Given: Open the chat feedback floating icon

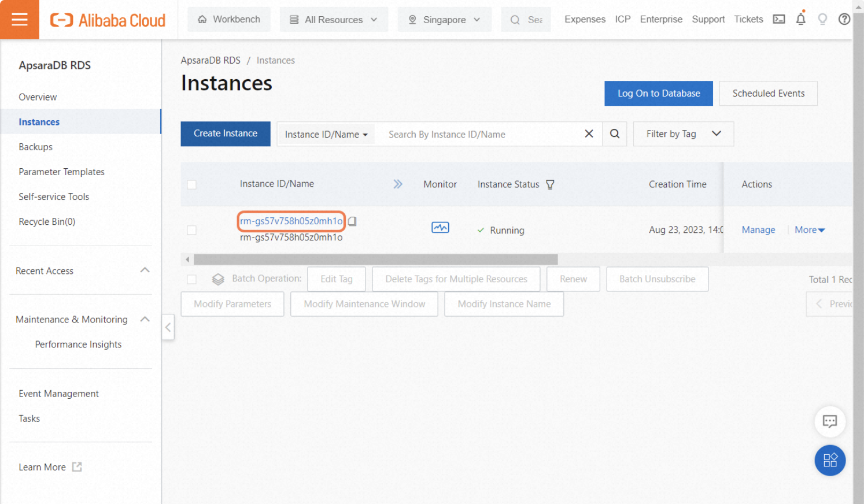Looking at the screenshot, I should click(x=830, y=421).
